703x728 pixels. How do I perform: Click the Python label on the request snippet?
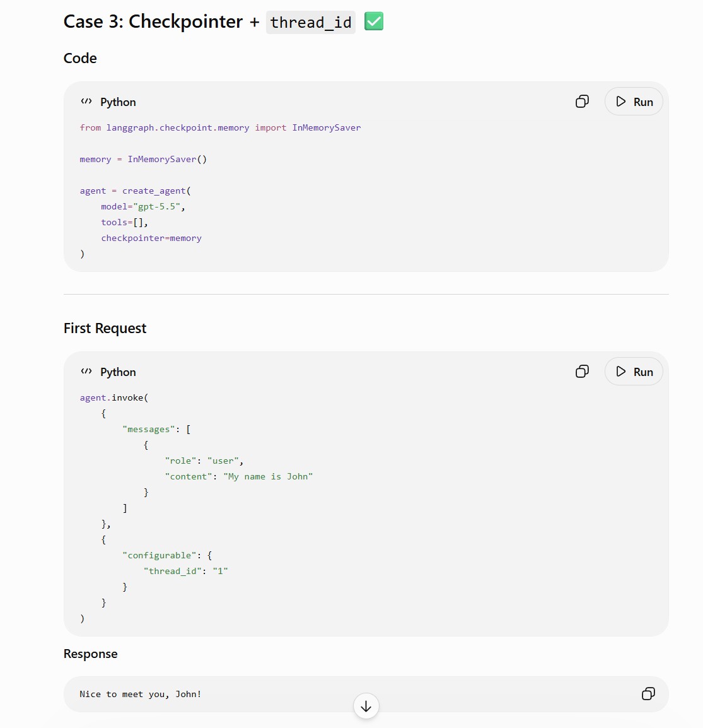118,372
